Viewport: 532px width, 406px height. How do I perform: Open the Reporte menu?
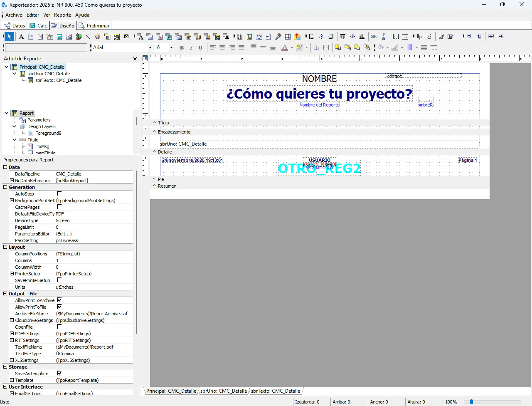(62, 15)
